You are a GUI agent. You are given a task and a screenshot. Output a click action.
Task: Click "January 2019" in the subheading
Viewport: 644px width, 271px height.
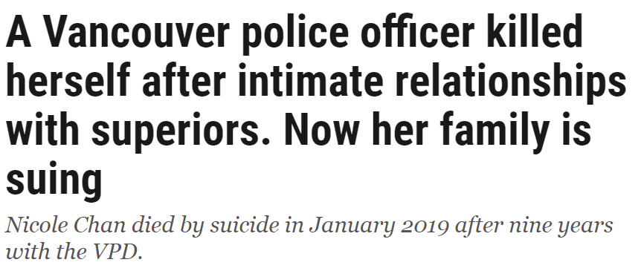(x=379, y=227)
